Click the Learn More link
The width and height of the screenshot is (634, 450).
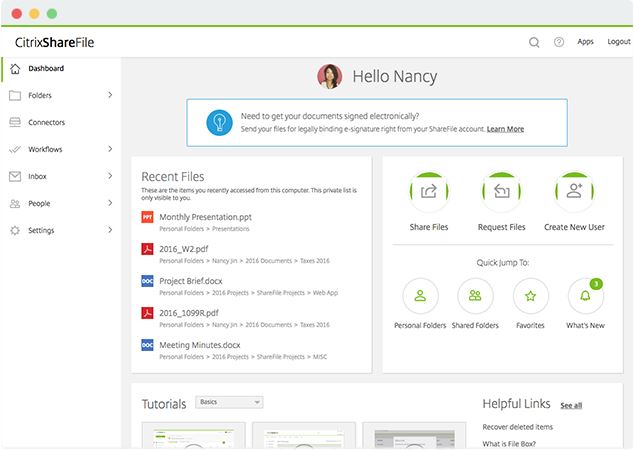point(505,129)
